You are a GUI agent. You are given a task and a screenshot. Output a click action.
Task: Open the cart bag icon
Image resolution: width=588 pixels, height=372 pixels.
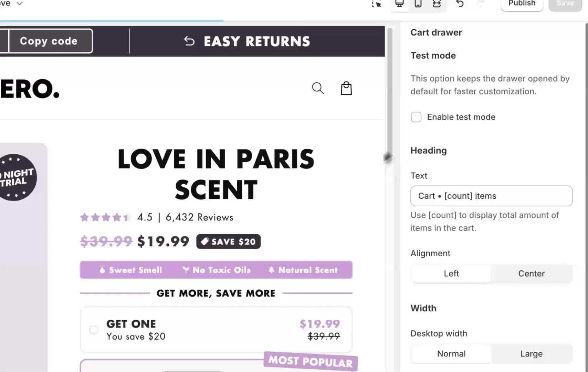(x=346, y=88)
